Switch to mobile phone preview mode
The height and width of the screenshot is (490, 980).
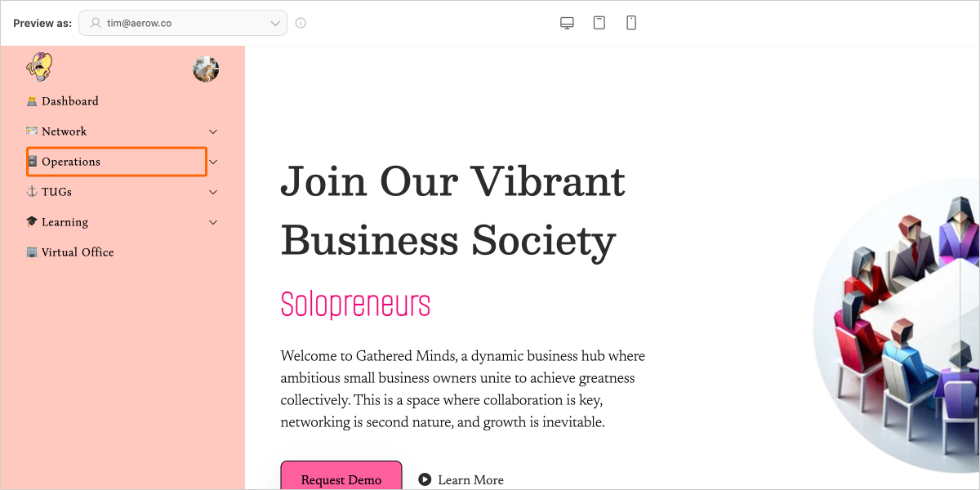point(631,23)
